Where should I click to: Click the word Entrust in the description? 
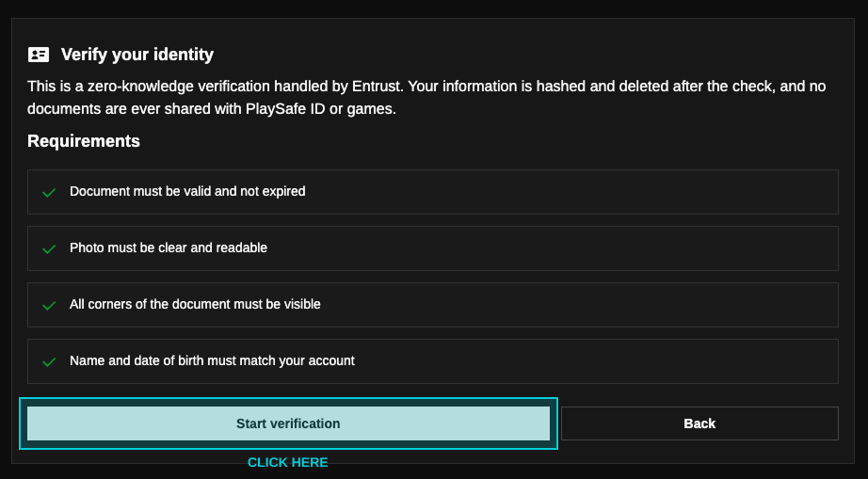point(377,87)
